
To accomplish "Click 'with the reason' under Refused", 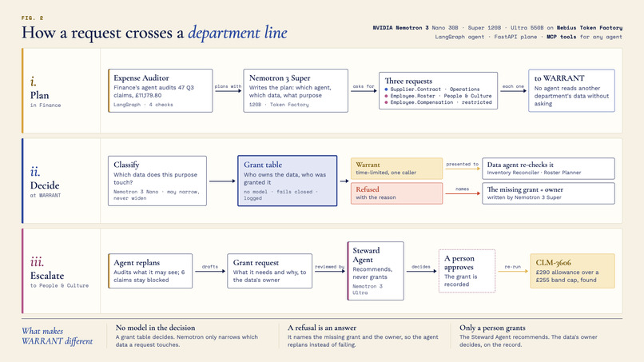I will coord(376,197).
